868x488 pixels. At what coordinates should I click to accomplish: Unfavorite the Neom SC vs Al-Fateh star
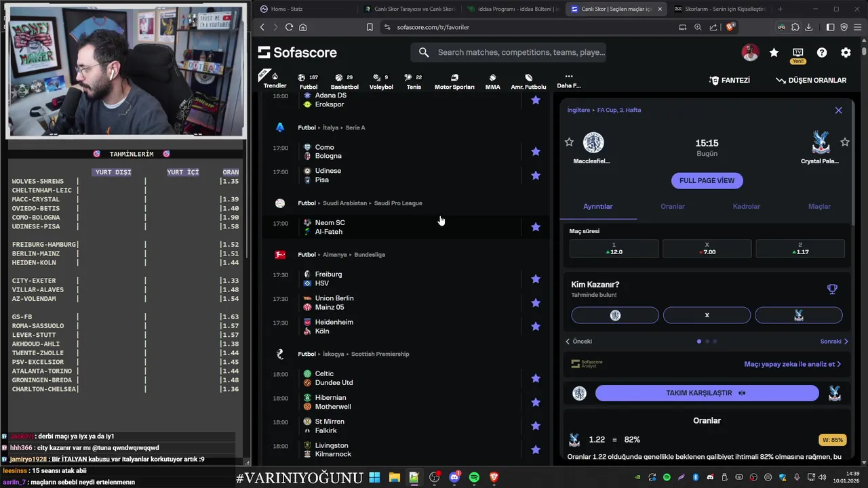click(x=536, y=226)
